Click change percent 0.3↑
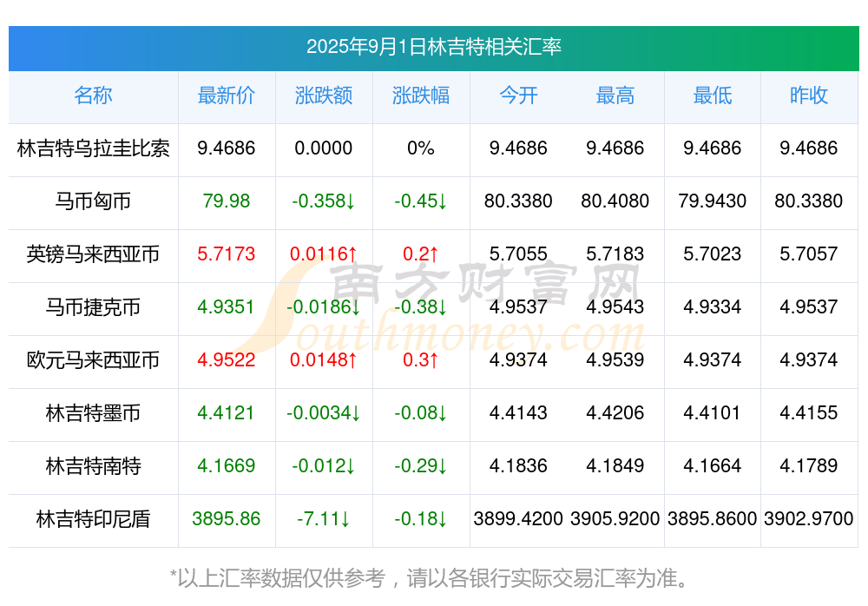Viewport: 868px width, 606px height. (421, 359)
